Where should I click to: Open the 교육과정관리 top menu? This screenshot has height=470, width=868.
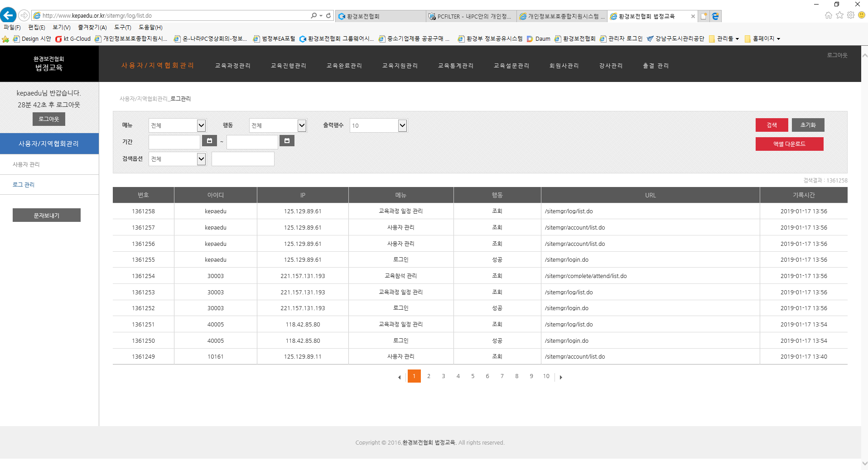pyautogui.click(x=232, y=66)
